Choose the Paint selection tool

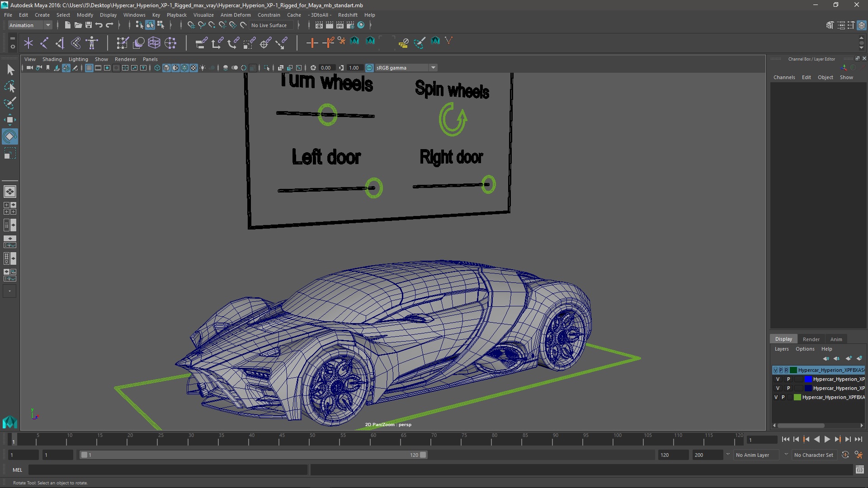10,103
